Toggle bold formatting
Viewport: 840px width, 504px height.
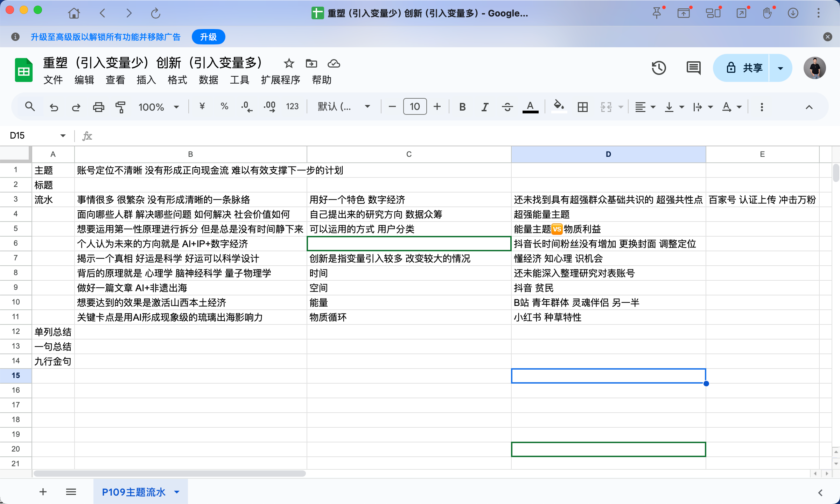tap(462, 107)
